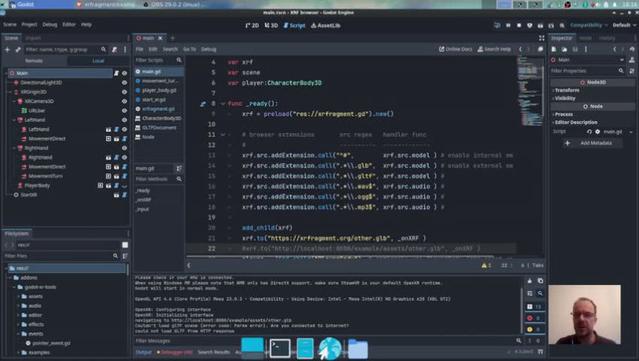
Task: Click the search icon in the Output panel
Action: (540, 293)
